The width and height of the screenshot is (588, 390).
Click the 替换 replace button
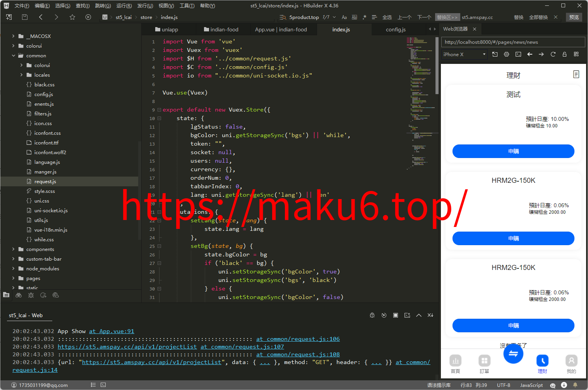click(519, 17)
